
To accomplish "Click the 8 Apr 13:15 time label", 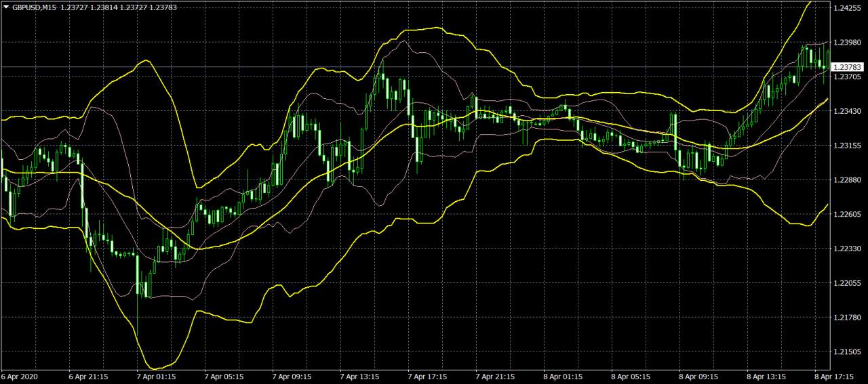I will [766, 376].
